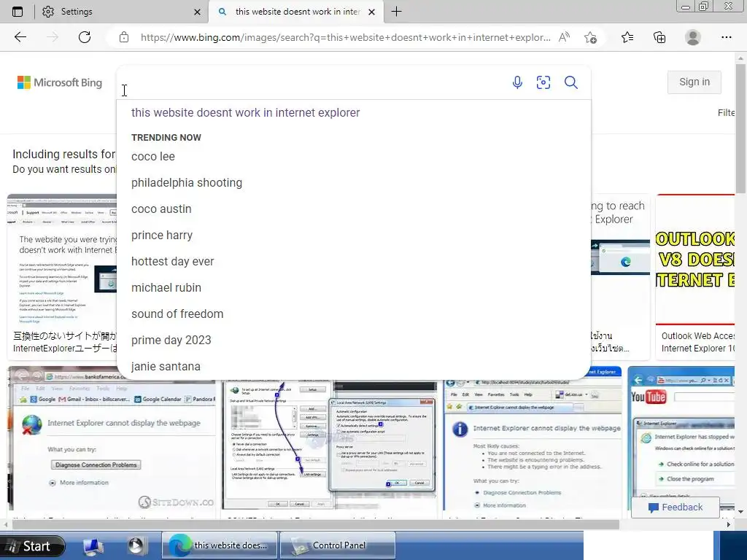Click the scrollbar right arrow

[729, 524]
